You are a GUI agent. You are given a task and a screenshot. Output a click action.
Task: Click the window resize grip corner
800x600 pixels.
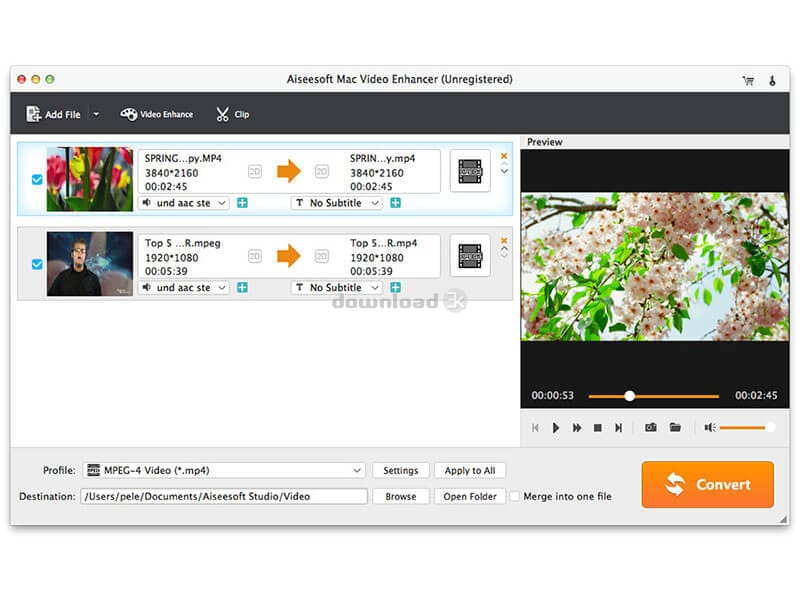pyautogui.click(x=783, y=519)
